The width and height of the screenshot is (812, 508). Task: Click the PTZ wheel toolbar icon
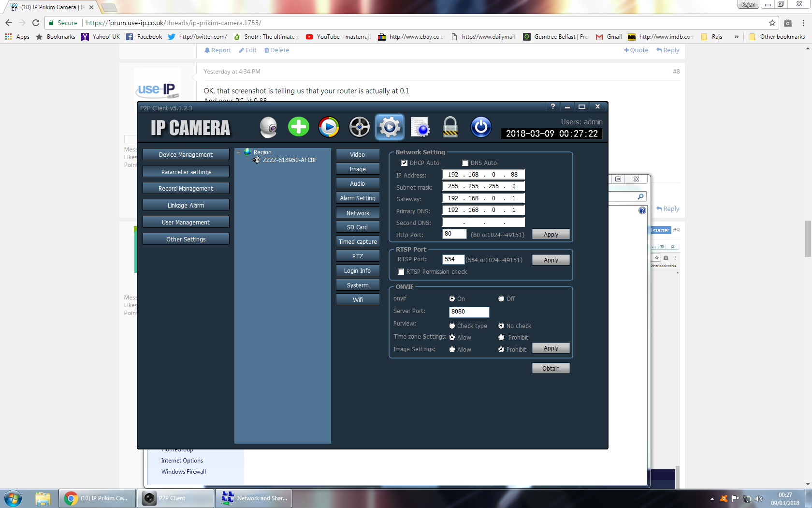pos(360,127)
